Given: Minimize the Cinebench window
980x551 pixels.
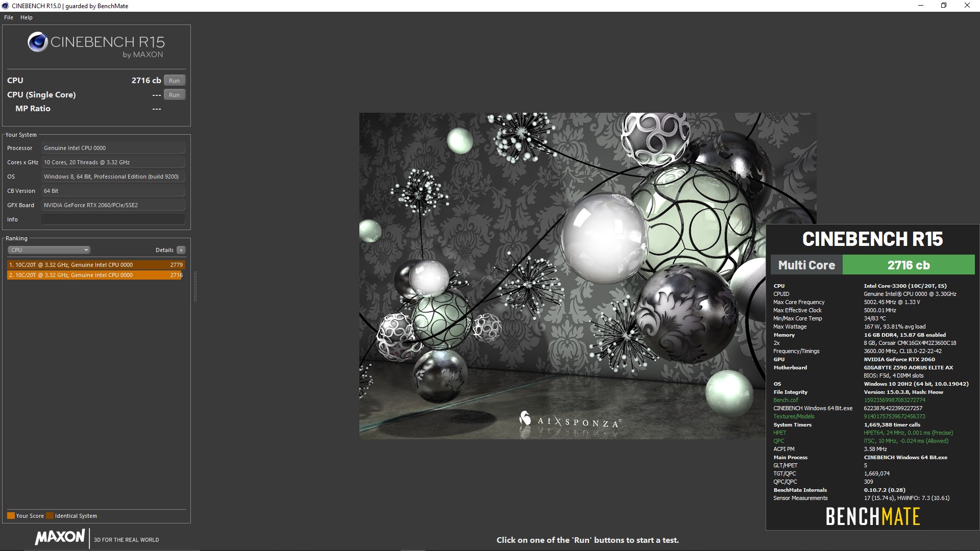Looking at the screenshot, I should click(921, 6).
